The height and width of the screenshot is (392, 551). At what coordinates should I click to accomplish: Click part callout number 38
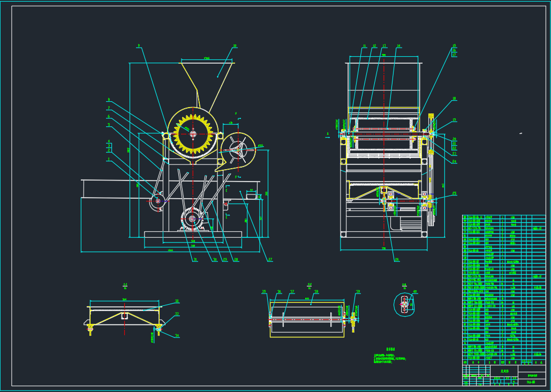(316, 291)
